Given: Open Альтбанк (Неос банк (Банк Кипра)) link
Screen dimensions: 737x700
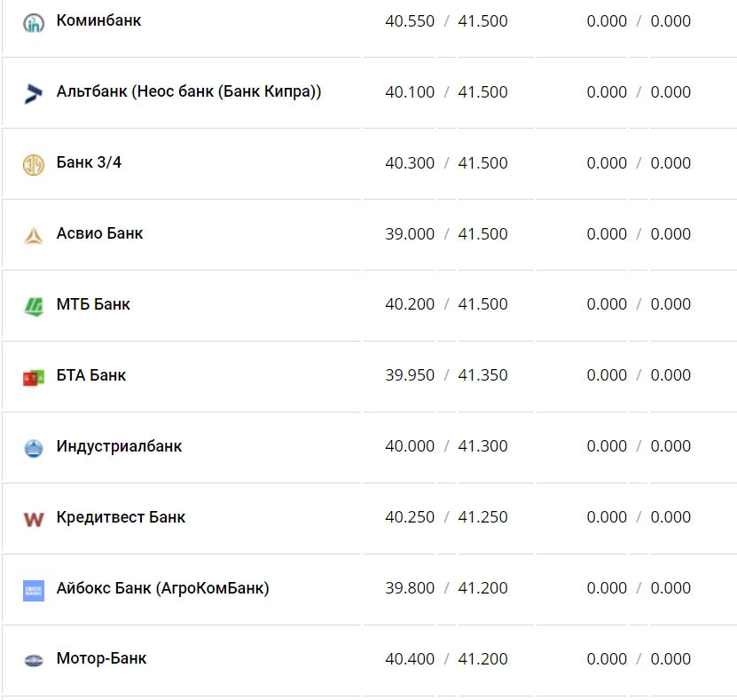Looking at the screenshot, I should (188, 91).
